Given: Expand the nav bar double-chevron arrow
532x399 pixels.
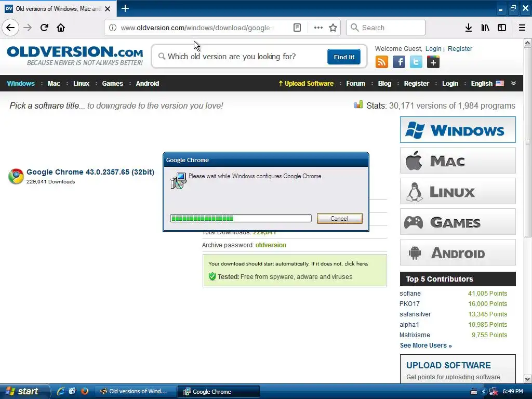Looking at the screenshot, I should coord(513,83).
